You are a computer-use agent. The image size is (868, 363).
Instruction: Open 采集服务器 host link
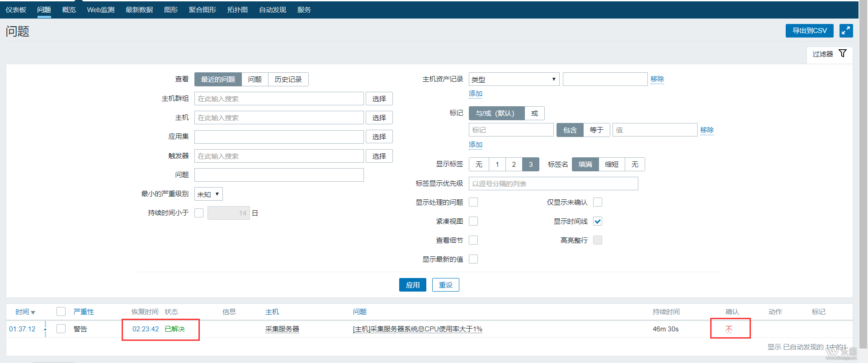coord(282,329)
